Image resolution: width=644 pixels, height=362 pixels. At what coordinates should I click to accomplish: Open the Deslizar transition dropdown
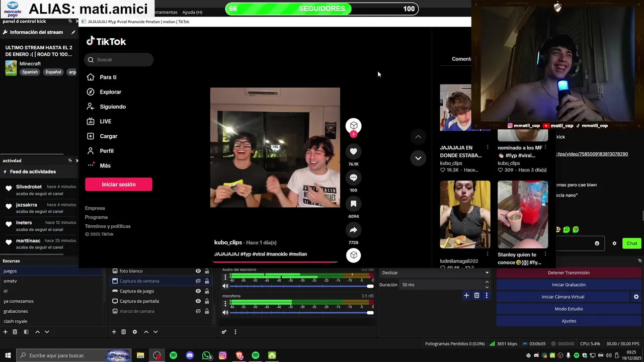(435, 273)
